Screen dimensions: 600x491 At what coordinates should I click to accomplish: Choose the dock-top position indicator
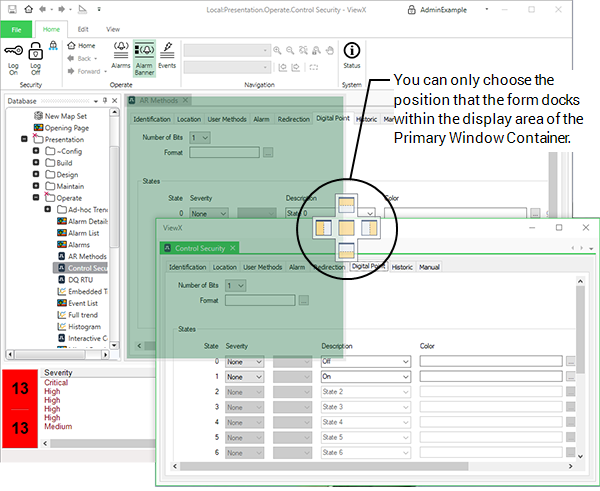coord(345,205)
